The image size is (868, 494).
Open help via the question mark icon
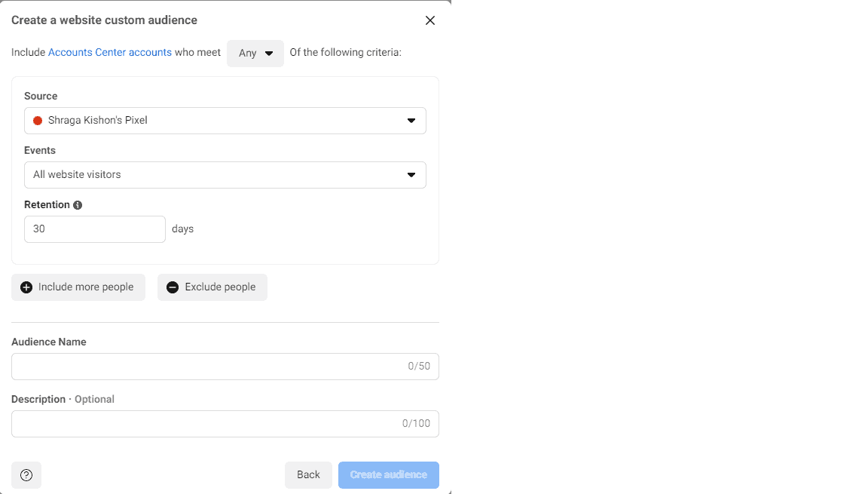26,475
